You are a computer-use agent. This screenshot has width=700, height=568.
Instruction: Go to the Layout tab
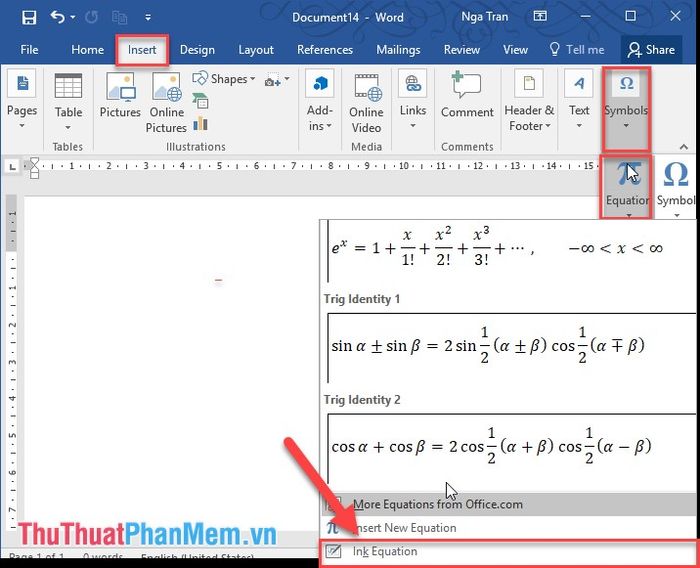tap(256, 50)
